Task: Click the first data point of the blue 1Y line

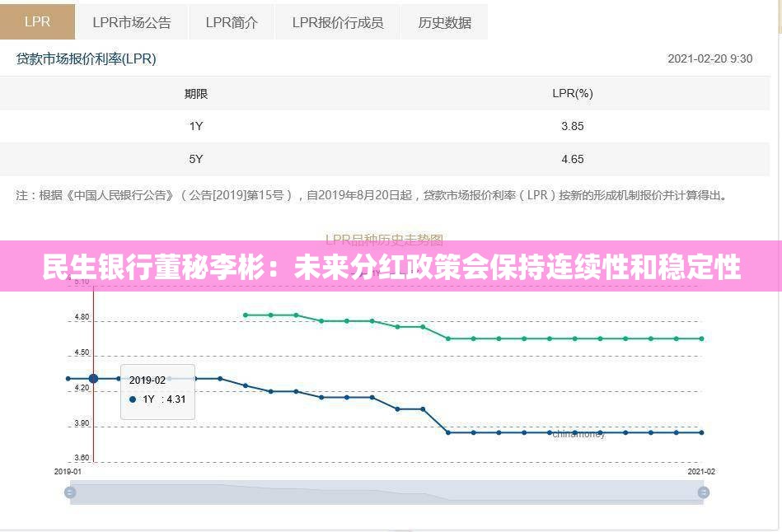Action: (x=68, y=379)
